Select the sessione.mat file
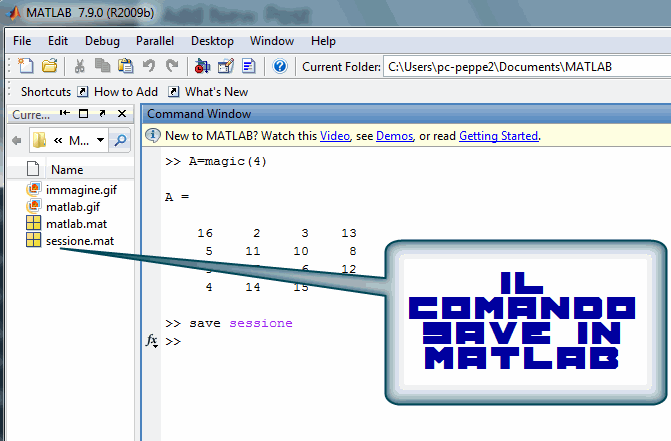 pos(80,241)
